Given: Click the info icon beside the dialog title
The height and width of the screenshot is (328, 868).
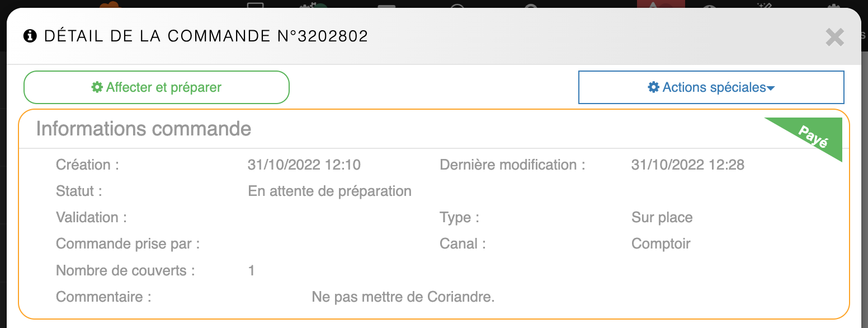Looking at the screenshot, I should [30, 36].
